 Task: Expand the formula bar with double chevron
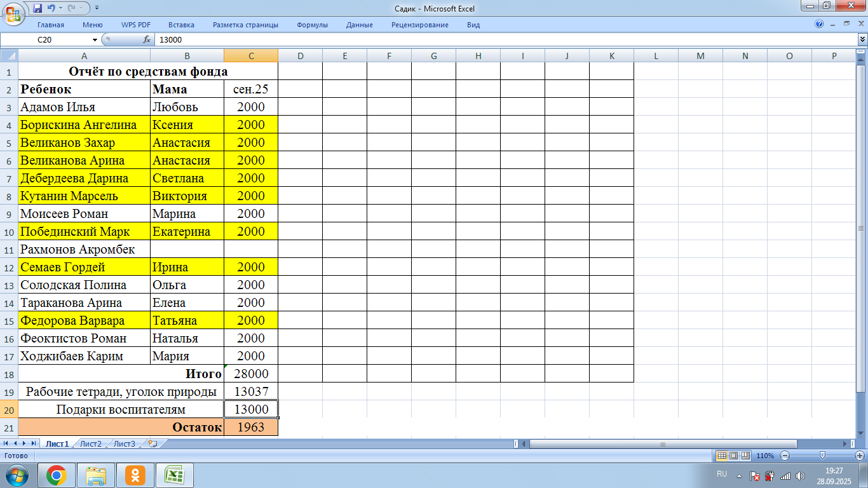click(x=862, y=39)
